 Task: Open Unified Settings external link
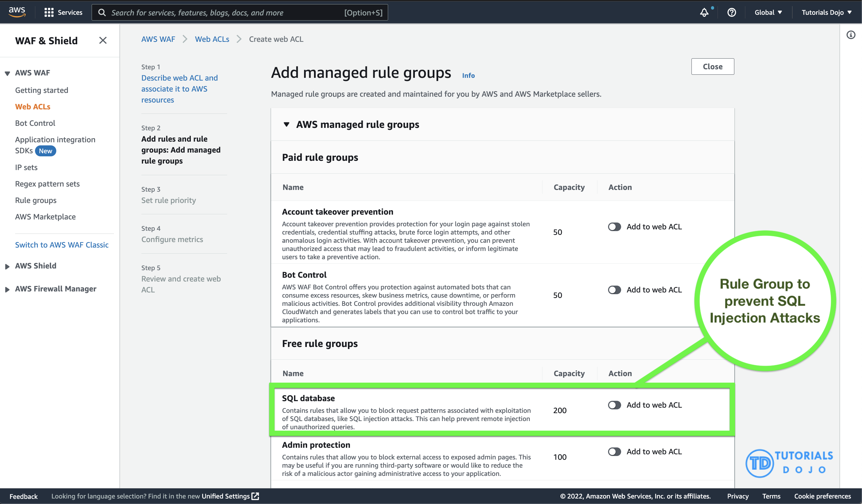[230, 496]
